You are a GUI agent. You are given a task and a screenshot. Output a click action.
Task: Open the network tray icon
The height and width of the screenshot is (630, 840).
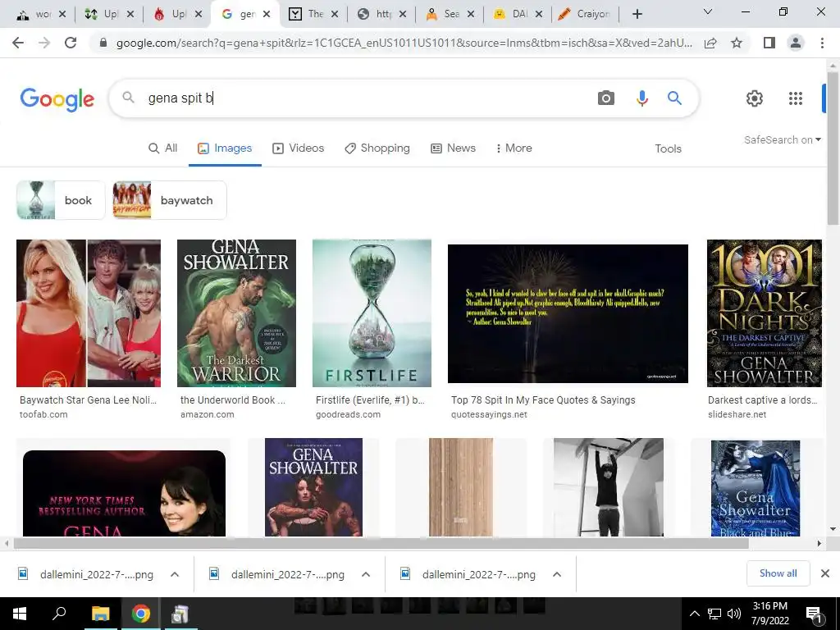tap(714, 614)
